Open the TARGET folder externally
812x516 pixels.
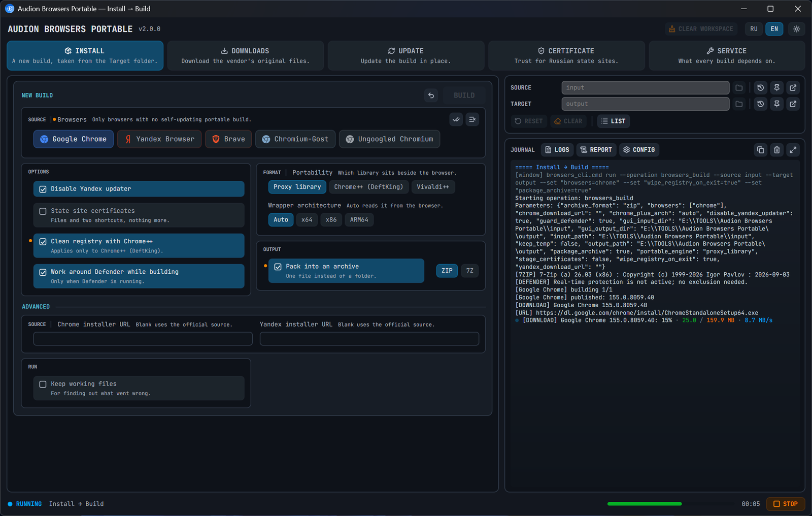coord(793,104)
